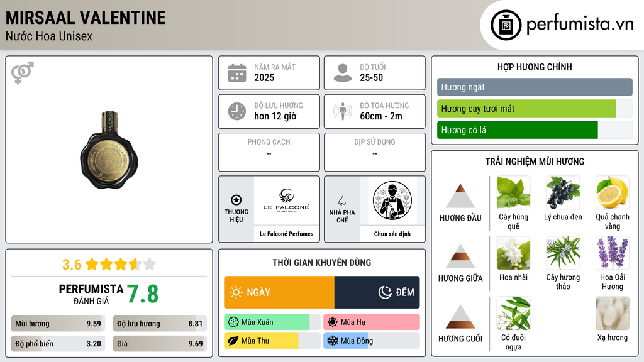Click the sillage icon beside Độ toả hương
Screen dimensions: 644x362
tap(343, 111)
